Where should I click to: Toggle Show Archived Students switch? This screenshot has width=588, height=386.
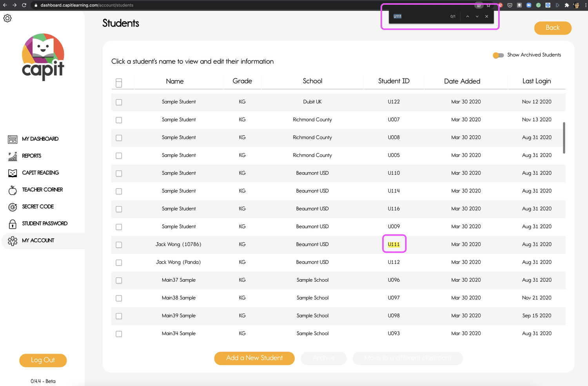pos(498,55)
